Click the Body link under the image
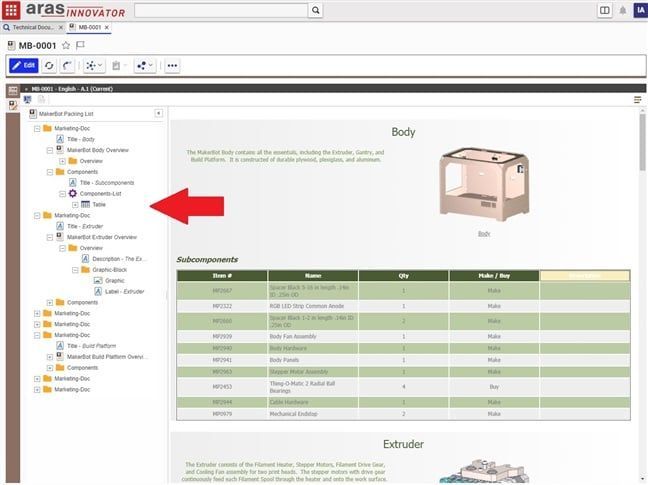This screenshot has width=648, height=485. pyautogui.click(x=484, y=233)
